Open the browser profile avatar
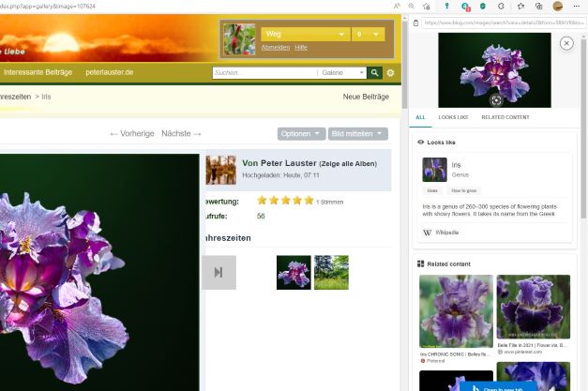Screen dimensions: 588x391 click(557, 6)
